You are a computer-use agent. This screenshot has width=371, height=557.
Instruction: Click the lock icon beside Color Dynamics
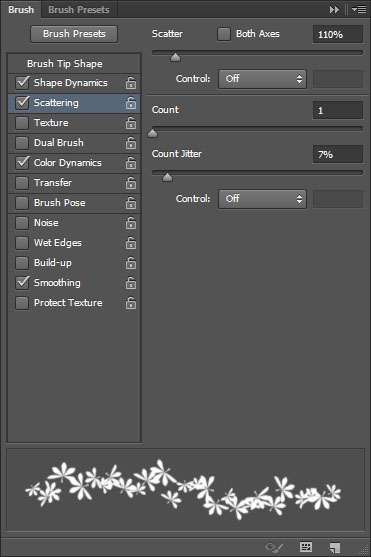(x=131, y=163)
